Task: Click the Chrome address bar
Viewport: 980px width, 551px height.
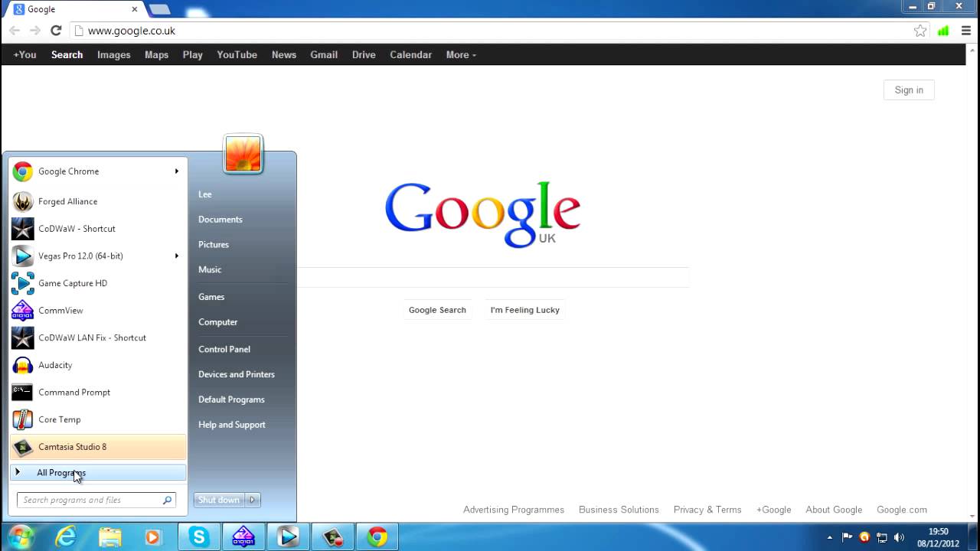Action: point(490,31)
